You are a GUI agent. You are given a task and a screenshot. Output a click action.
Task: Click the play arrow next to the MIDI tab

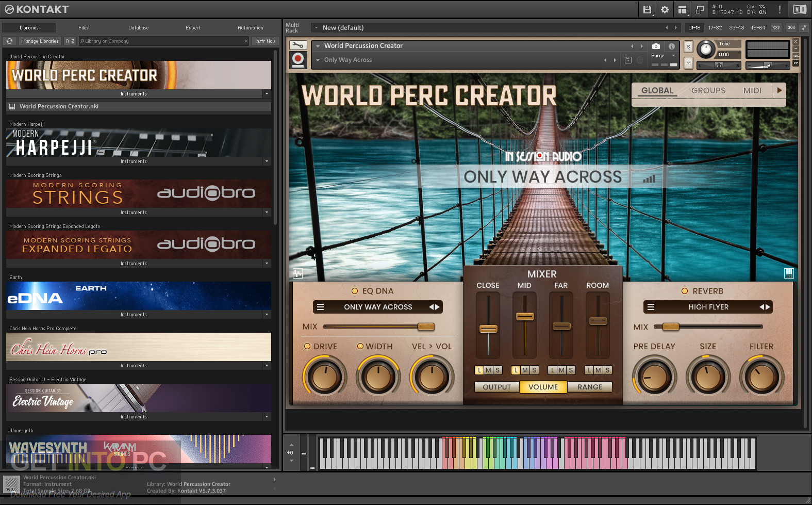tap(779, 90)
